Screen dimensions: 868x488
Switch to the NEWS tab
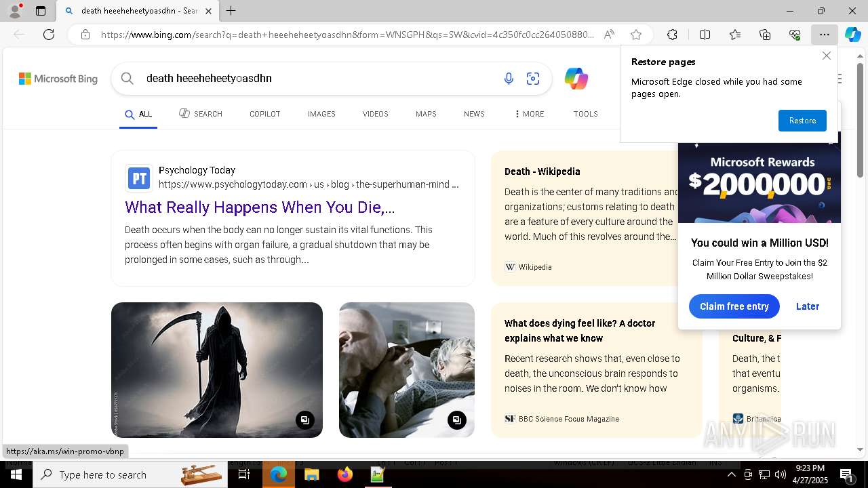[474, 114]
